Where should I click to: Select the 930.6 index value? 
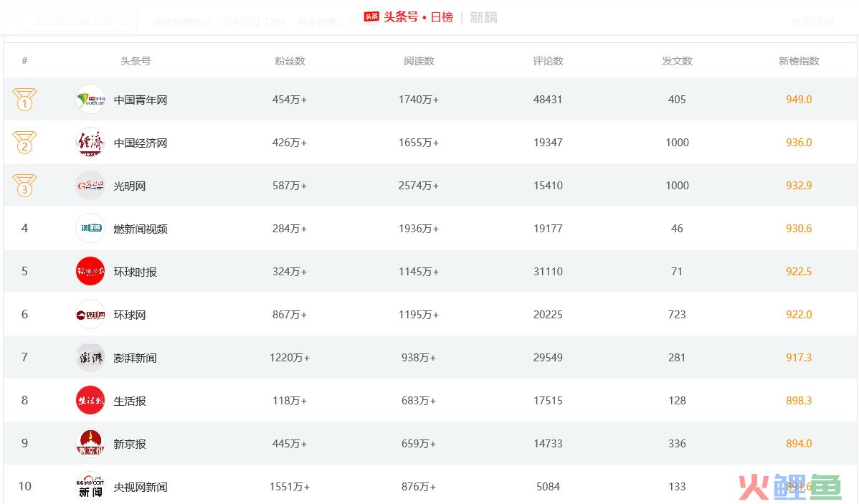[x=799, y=229]
